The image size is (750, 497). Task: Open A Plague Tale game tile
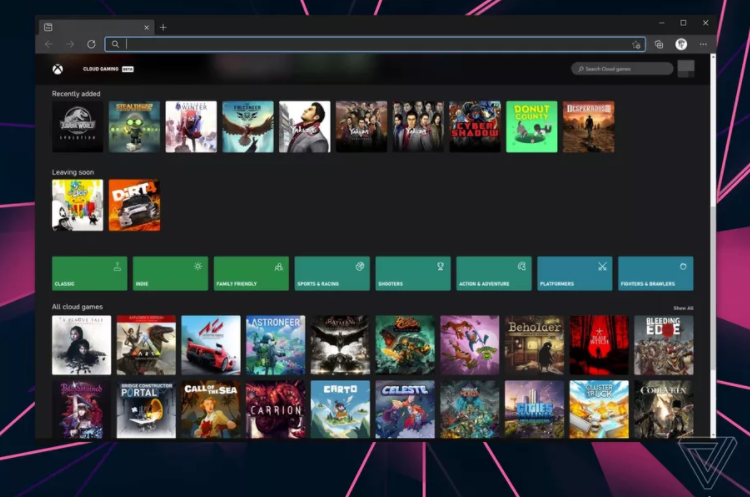tap(81, 345)
